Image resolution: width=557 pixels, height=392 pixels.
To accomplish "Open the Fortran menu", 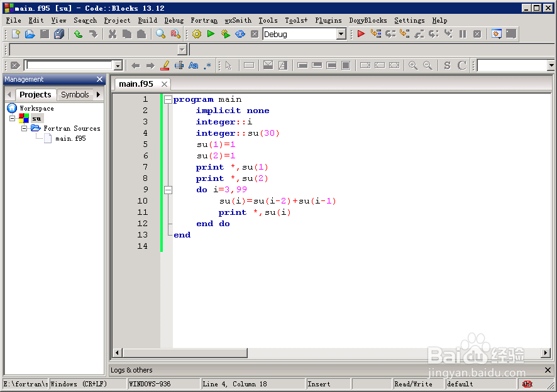I will pos(204,20).
